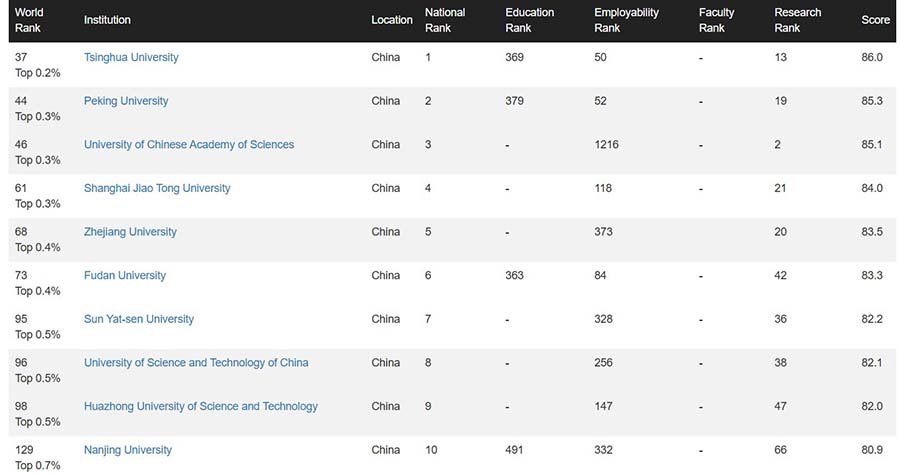The height and width of the screenshot is (473, 900).
Task: Sort by National Rank header
Action: tap(445, 20)
